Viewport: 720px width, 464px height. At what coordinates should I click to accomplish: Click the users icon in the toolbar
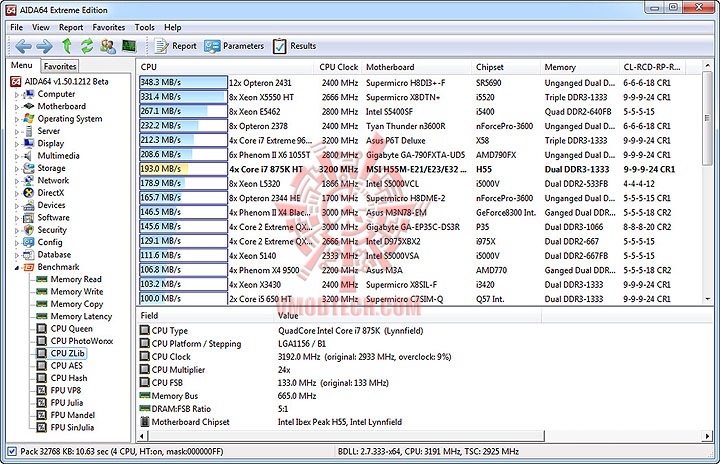(x=108, y=46)
